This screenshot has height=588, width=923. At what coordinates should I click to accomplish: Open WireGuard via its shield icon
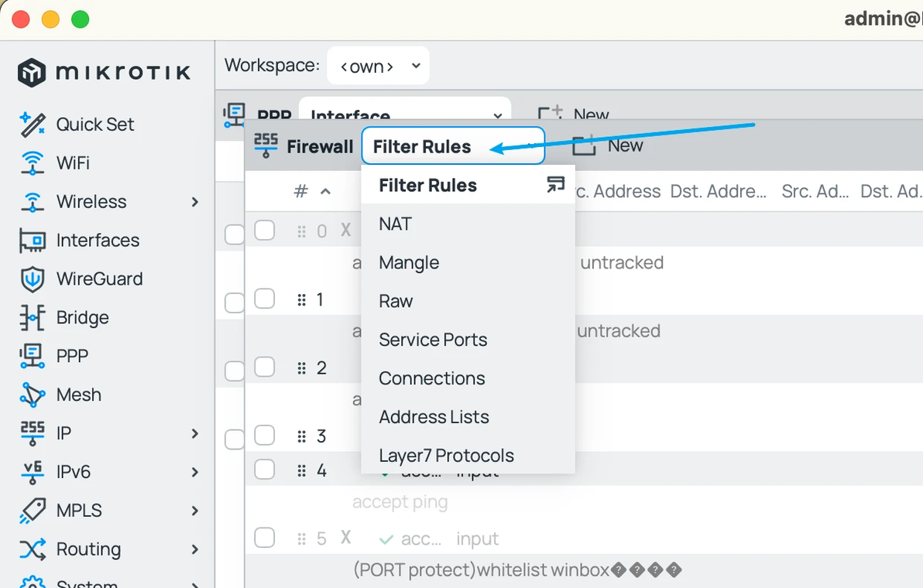click(x=32, y=279)
